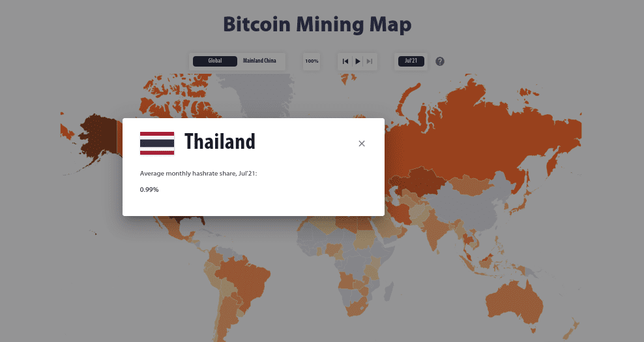This screenshot has height=342, width=644.
Task: Open the 100% zoom level control
Action: click(x=312, y=61)
